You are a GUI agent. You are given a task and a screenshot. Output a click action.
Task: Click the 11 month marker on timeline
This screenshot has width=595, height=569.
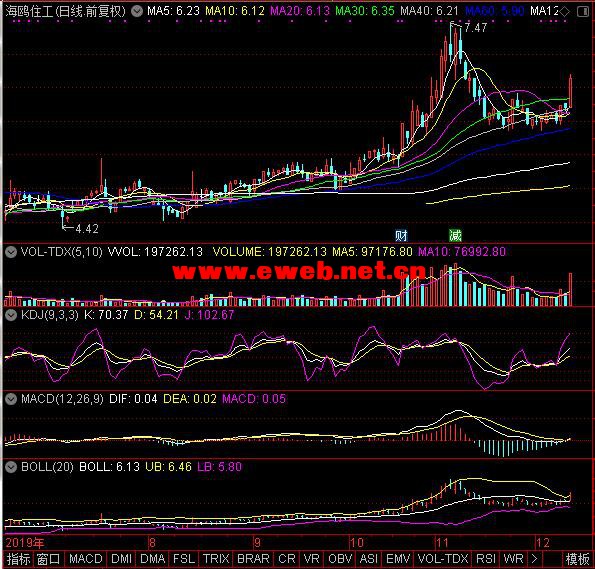[442, 543]
